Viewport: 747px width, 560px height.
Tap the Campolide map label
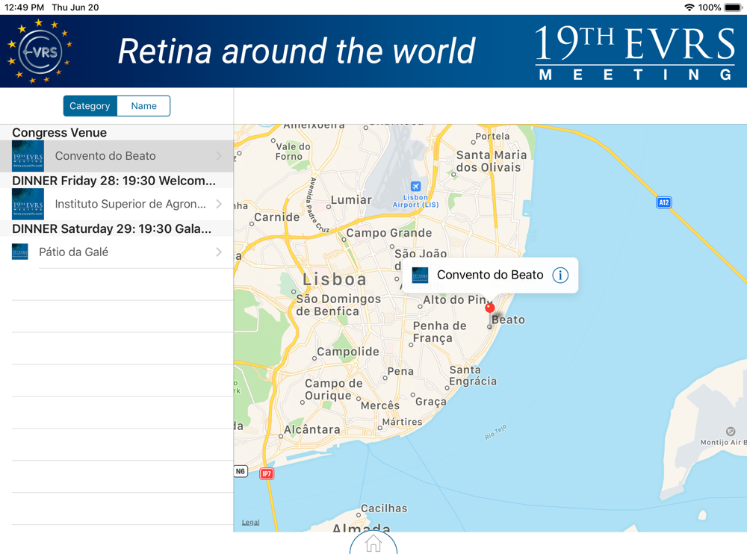(x=348, y=352)
